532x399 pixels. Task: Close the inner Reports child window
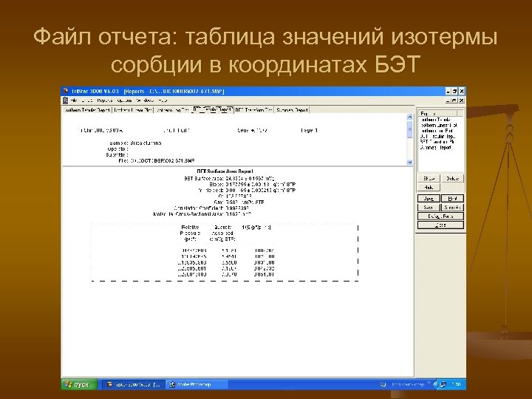click(x=461, y=100)
